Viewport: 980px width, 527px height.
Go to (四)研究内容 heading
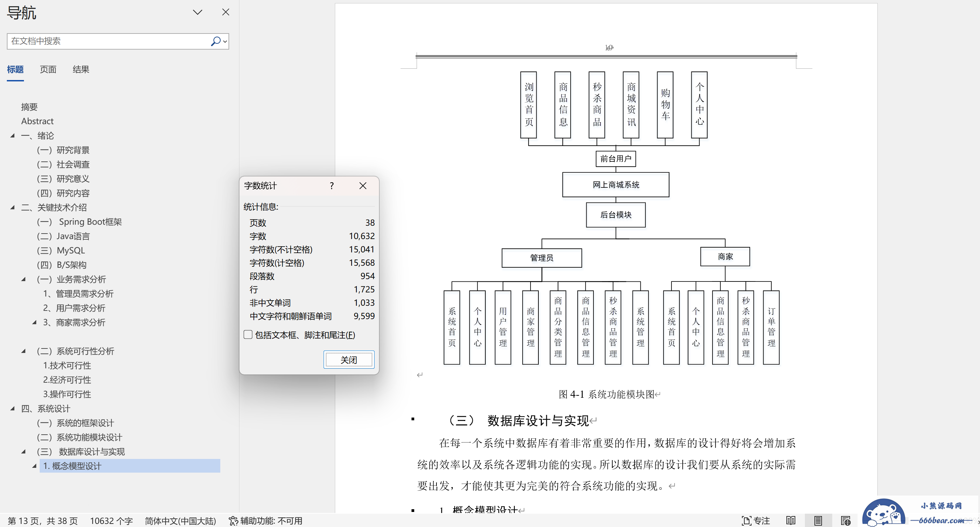(63, 193)
